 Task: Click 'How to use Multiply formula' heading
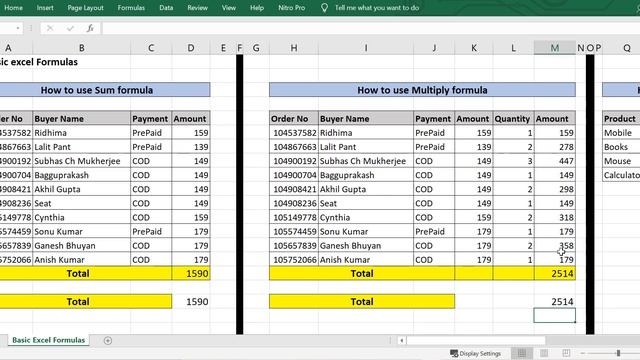pyautogui.click(x=422, y=90)
